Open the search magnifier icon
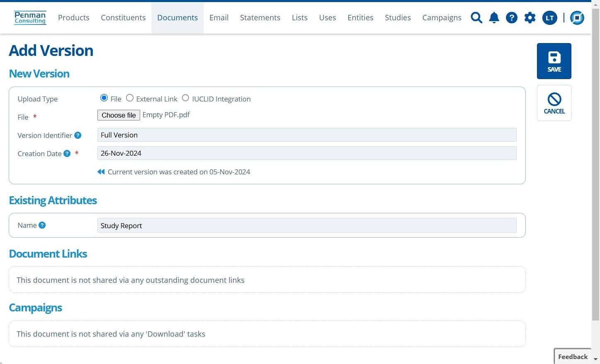This screenshot has height=364, width=600. click(x=476, y=18)
